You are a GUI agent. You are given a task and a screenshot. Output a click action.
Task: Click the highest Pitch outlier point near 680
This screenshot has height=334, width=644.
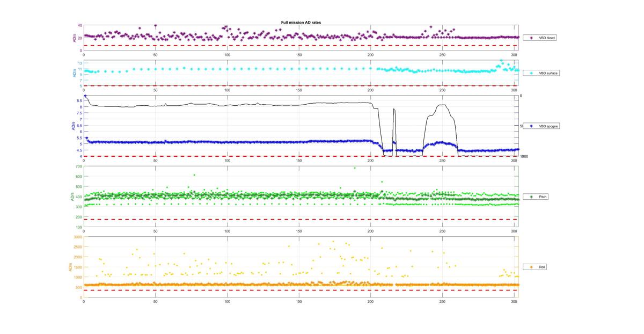[x=354, y=168]
